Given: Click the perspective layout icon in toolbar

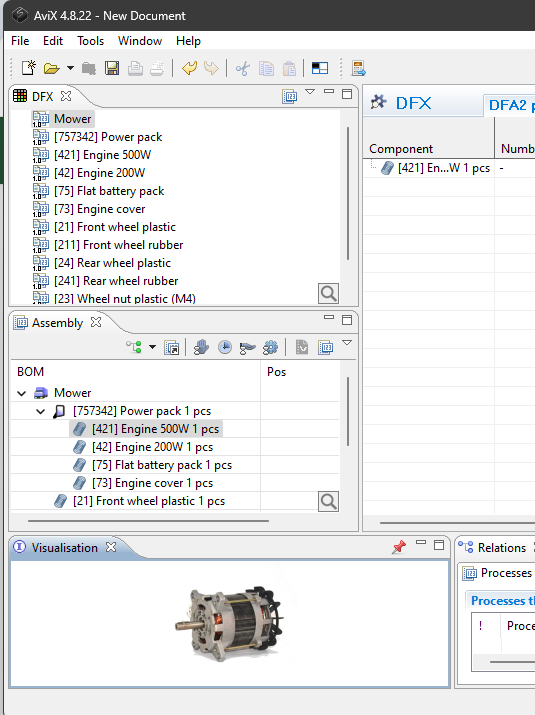Looking at the screenshot, I should coord(320,68).
